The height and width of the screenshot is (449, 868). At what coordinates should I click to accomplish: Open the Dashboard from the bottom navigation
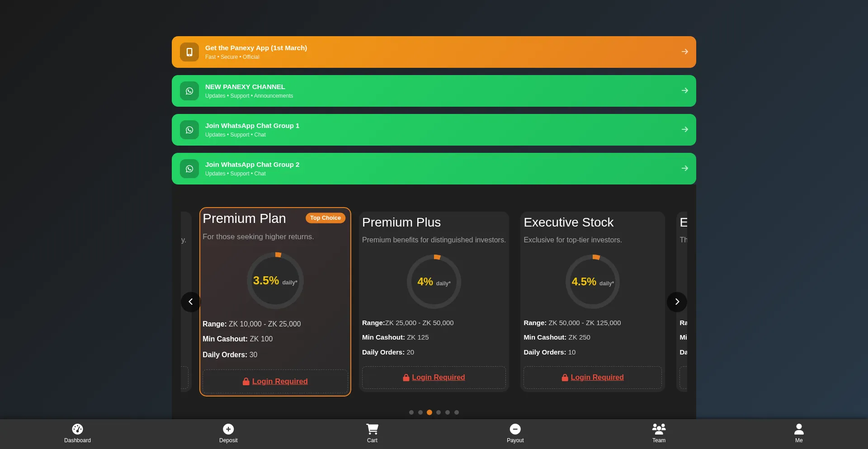coord(77,434)
